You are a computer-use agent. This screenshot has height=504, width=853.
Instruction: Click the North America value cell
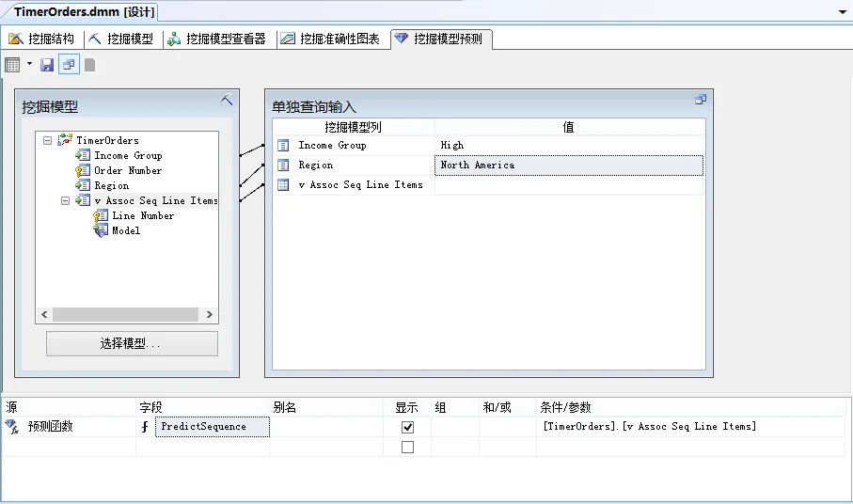[x=569, y=165]
